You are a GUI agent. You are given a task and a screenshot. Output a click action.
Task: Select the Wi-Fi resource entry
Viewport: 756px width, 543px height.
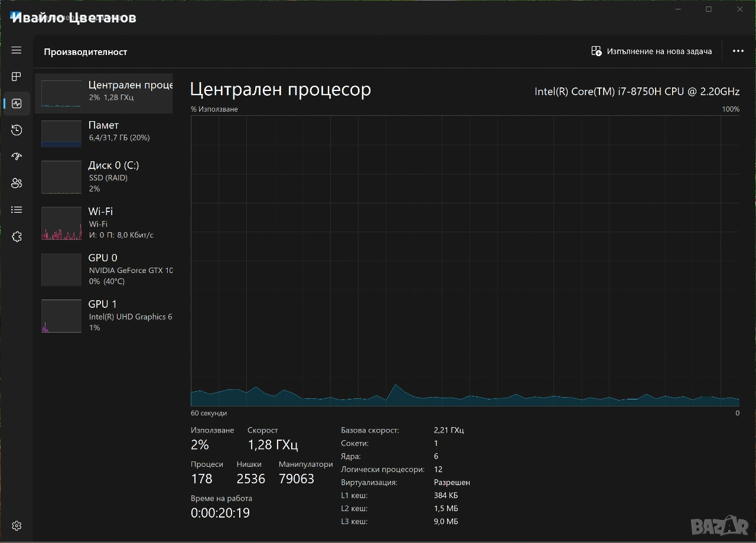point(104,223)
